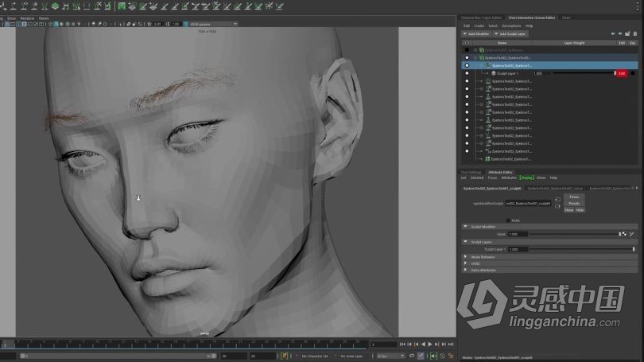Toggle the Key dot right of red Edit button
This screenshot has width=644, height=362.
[633, 73]
